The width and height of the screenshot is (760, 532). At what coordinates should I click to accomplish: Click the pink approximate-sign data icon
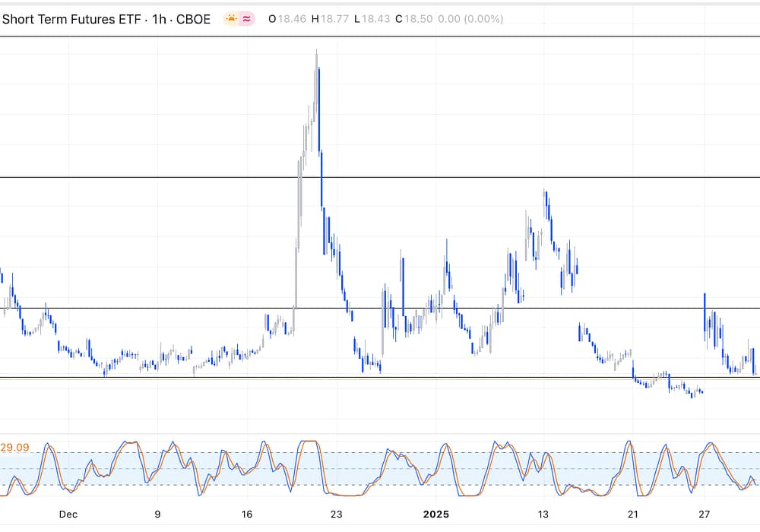[247, 19]
